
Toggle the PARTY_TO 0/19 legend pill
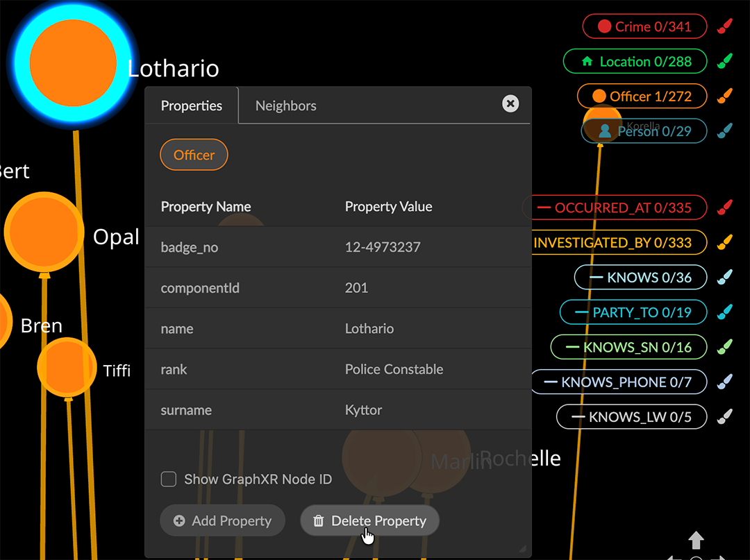click(x=633, y=312)
